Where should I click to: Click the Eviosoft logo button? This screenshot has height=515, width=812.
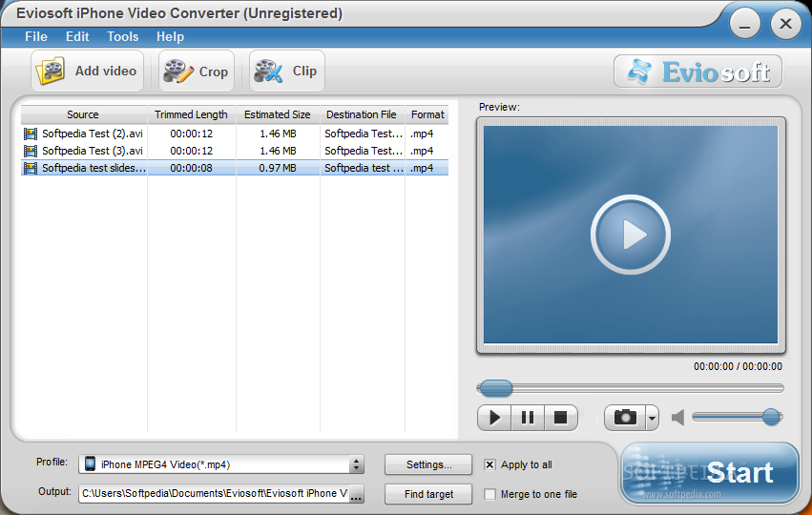coord(698,72)
